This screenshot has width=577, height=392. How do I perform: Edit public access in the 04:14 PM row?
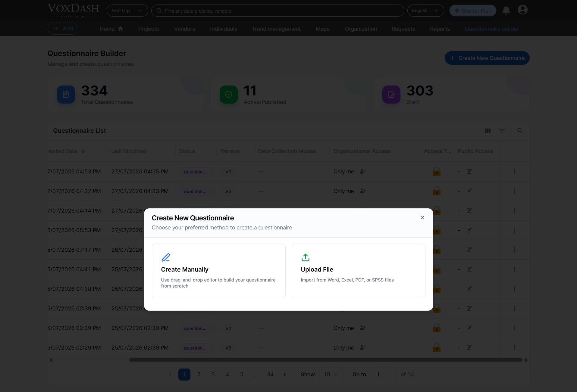[469, 210]
